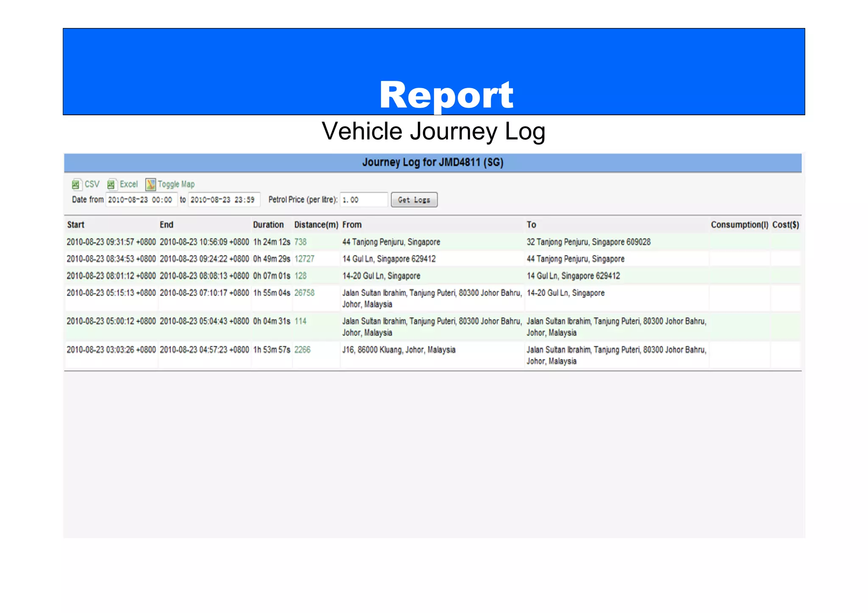The height and width of the screenshot is (613, 868).
Task: Click To address 44 Tanjong Penjuru, Singapore
Action: coord(576,259)
